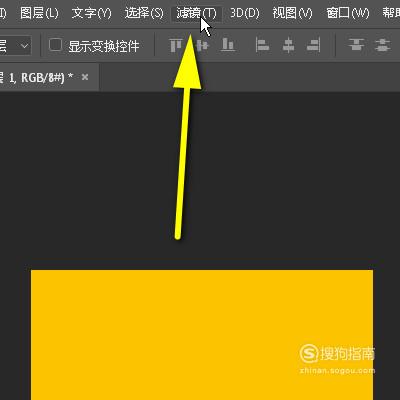400x400 pixels.
Task: Enable the 显示变换控件 checkbox
Action: tap(55, 45)
